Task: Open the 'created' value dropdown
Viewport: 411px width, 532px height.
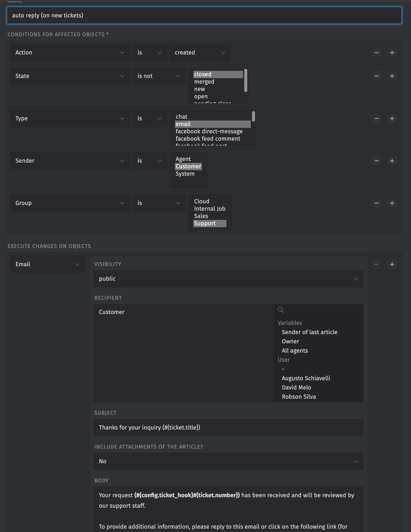Action: tap(200, 53)
